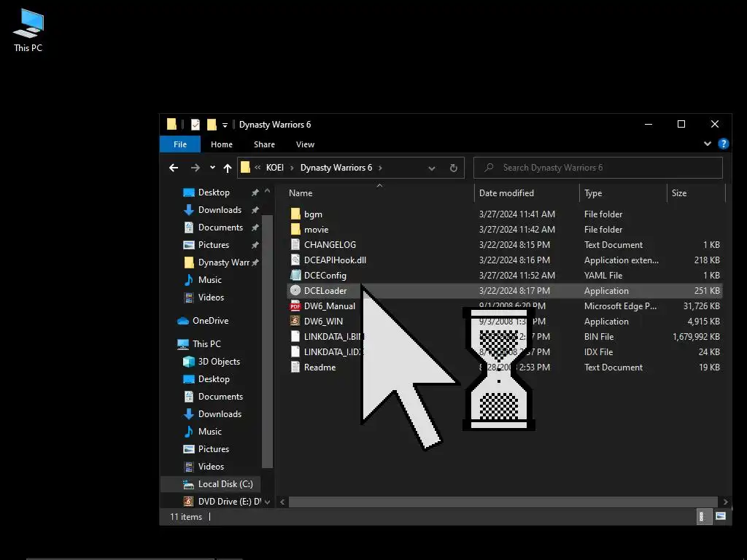Switch to the Home ribbon tab

(222, 144)
